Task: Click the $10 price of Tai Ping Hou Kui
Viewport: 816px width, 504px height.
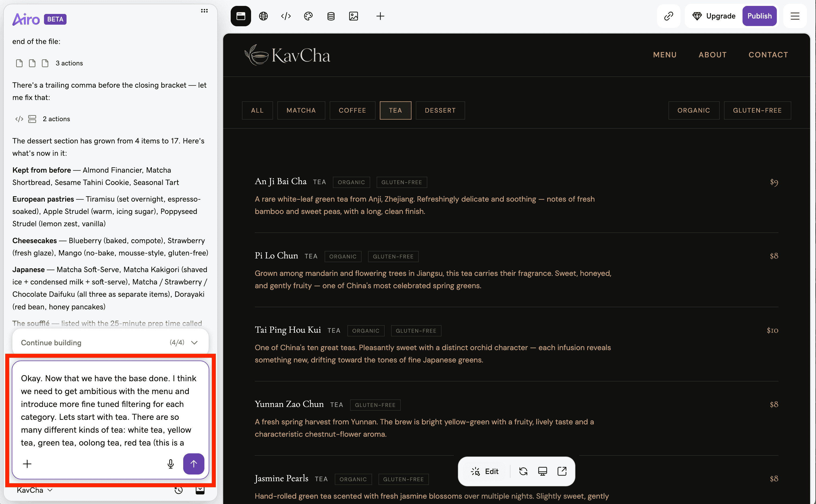Action: point(772,330)
